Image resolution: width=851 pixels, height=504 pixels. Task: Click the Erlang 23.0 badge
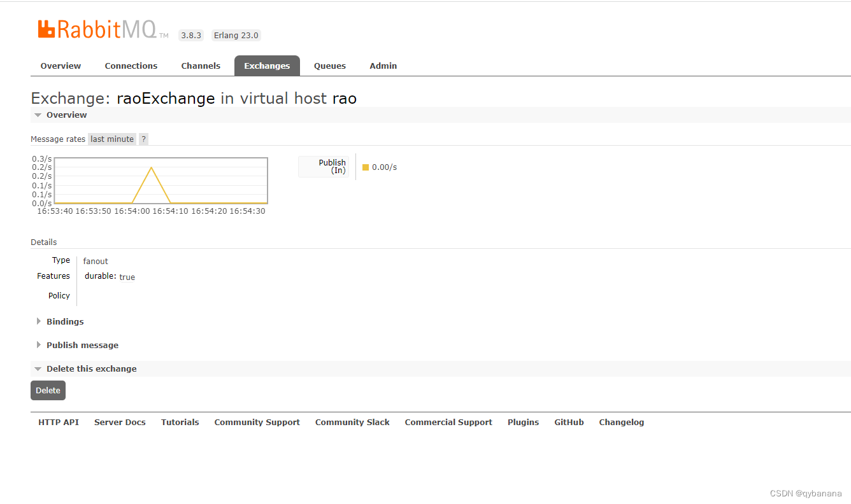[x=236, y=35]
